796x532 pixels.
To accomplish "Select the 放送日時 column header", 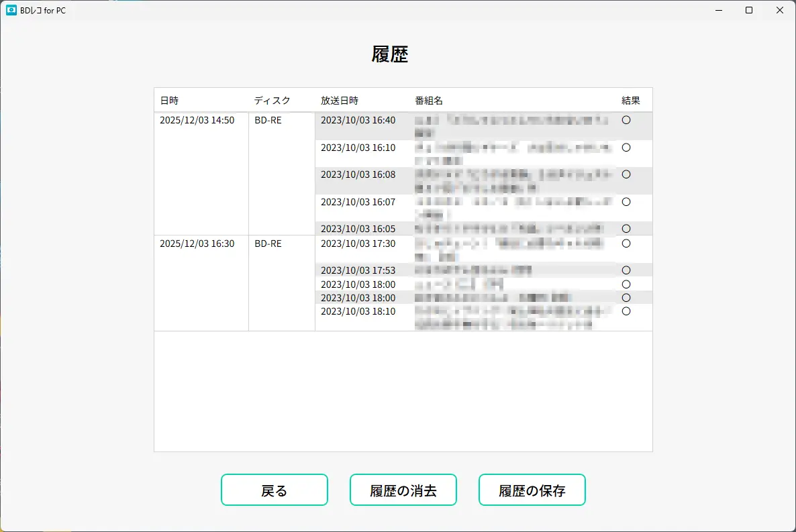I will 340,101.
